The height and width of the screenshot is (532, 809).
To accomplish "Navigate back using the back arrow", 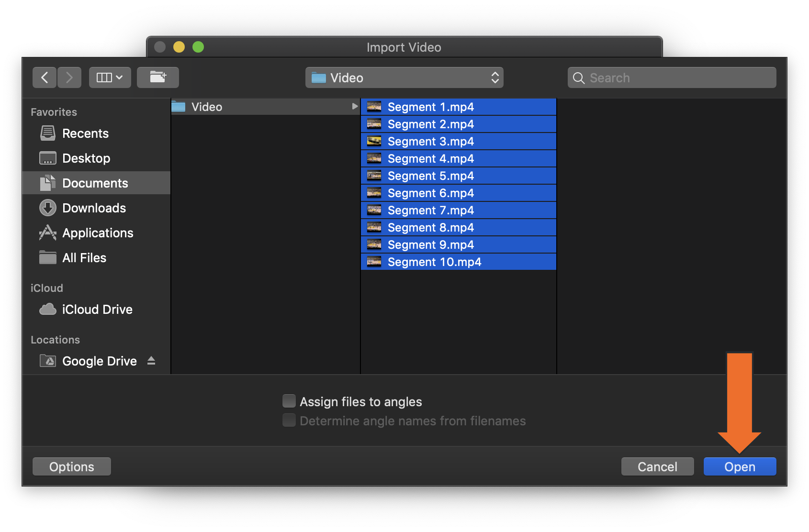I will pos(44,77).
